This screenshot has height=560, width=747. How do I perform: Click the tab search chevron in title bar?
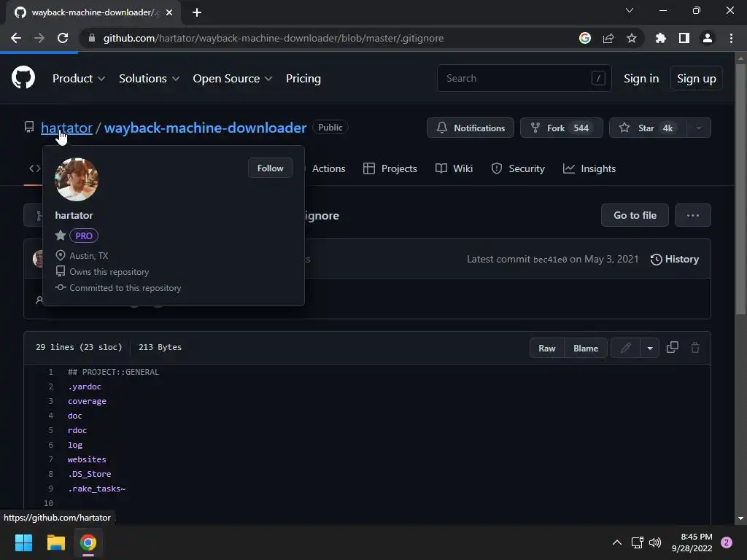click(x=630, y=10)
